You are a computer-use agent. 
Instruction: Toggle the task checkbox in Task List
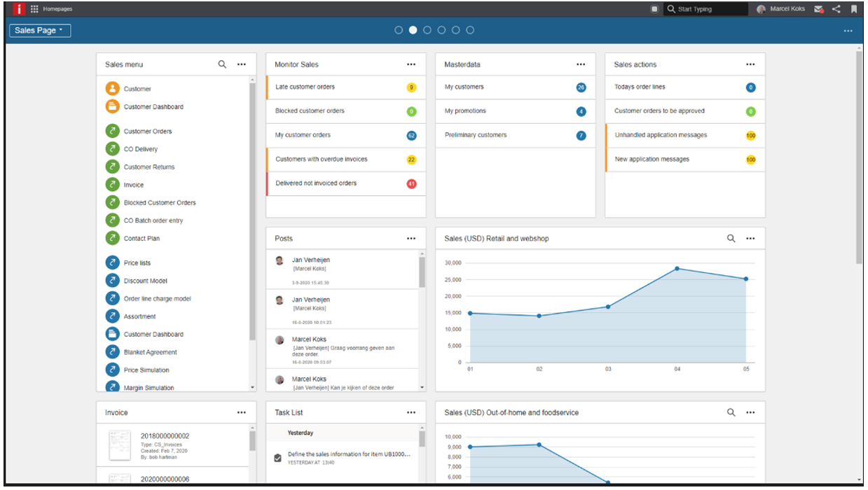(277, 458)
